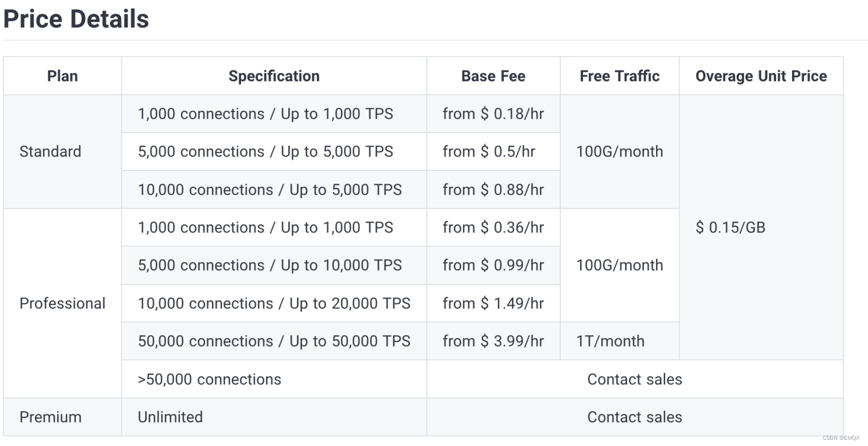Select the Professional plan cell
This screenshot has width=868, height=446.
(x=62, y=303)
